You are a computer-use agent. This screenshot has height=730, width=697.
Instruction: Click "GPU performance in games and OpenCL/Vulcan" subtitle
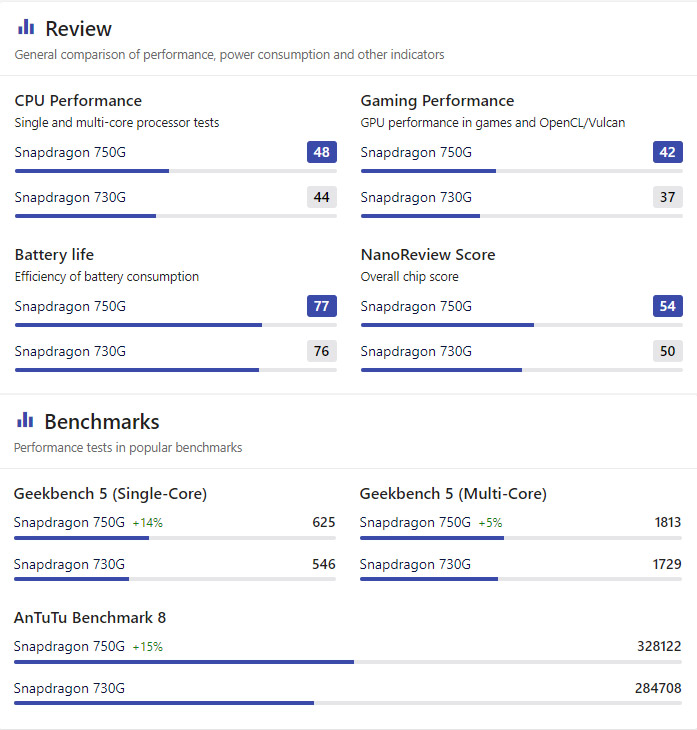click(x=493, y=123)
